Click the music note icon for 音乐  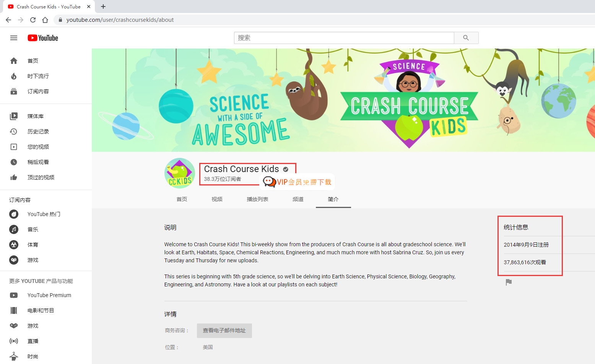click(x=14, y=229)
